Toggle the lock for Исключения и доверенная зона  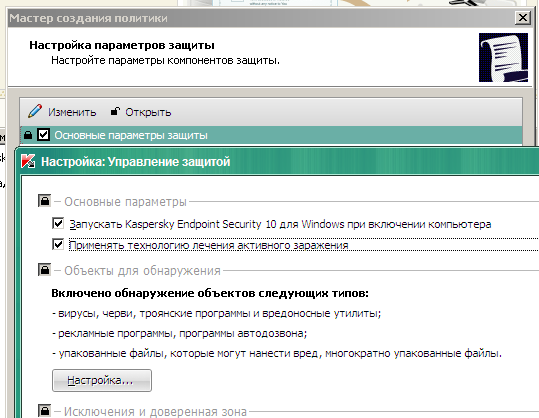[44, 411]
